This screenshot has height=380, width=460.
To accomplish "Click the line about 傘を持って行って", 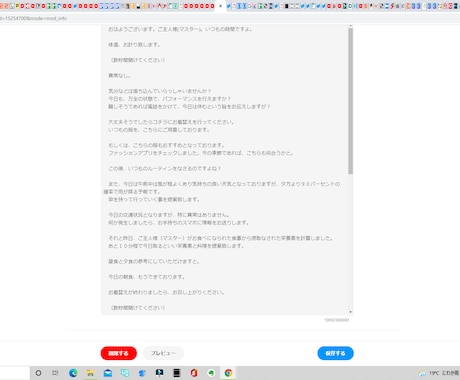I will (154, 199).
